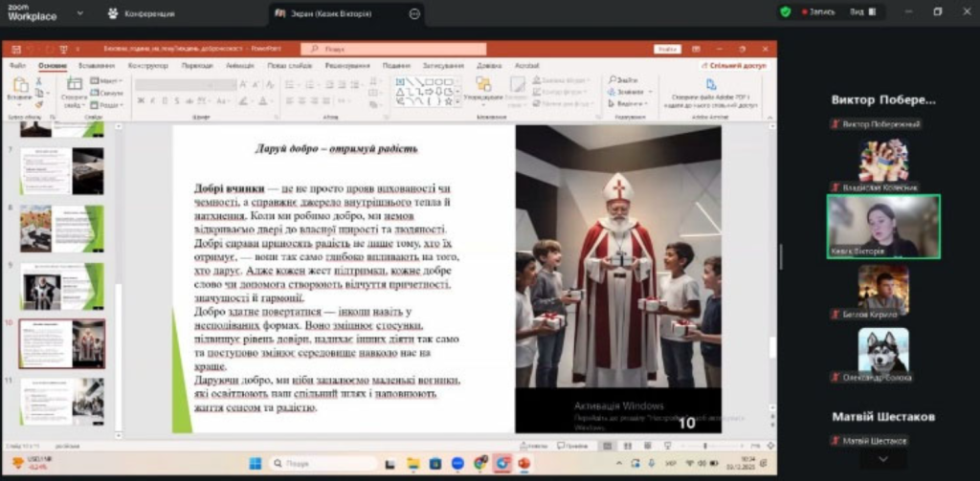This screenshot has width=980, height=481.
Task: Toggle bold text formatting (Ж)
Action: (x=141, y=100)
